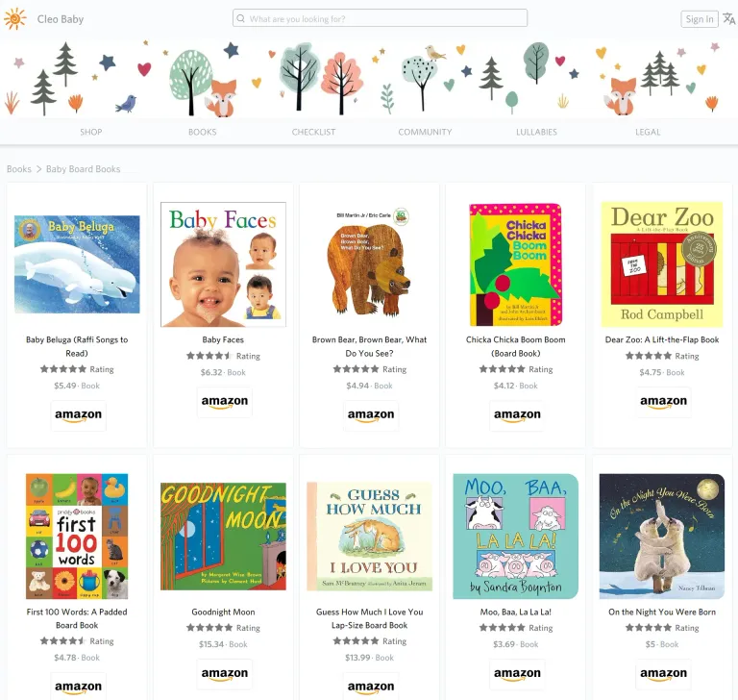Open the LULLABIES menu item
738x700 pixels.
point(536,132)
